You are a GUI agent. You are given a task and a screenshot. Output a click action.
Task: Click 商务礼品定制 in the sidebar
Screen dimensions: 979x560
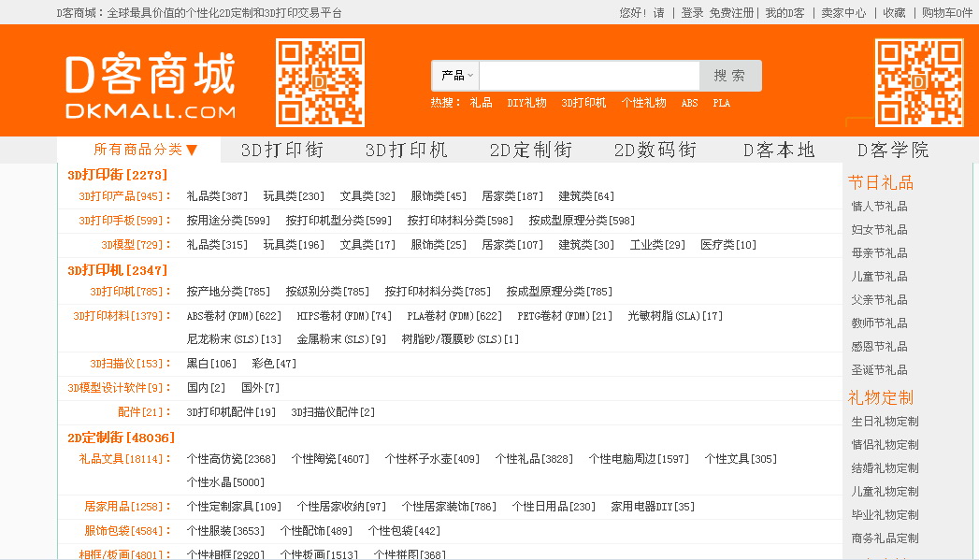tap(885, 538)
